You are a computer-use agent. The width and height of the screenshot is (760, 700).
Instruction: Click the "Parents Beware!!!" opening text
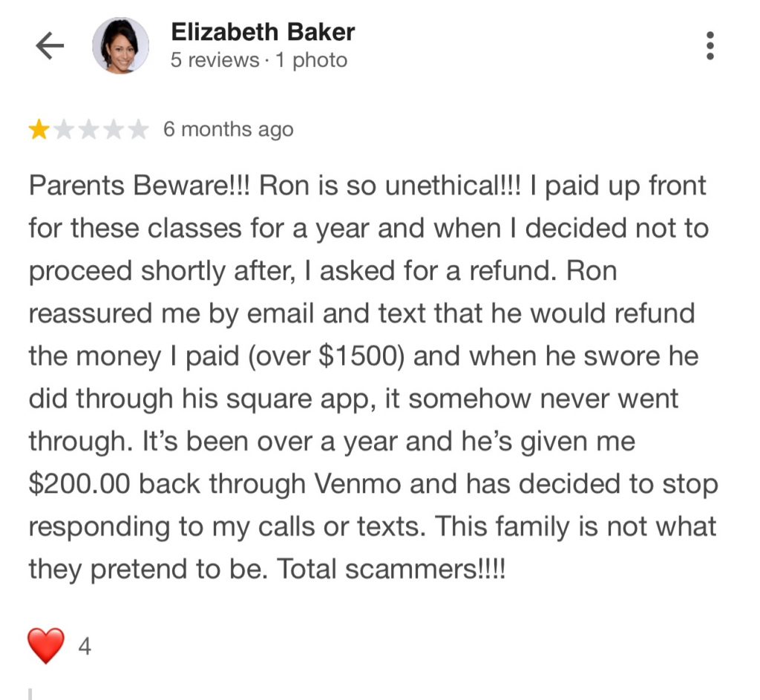pyautogui.click(x=140, y=186)
